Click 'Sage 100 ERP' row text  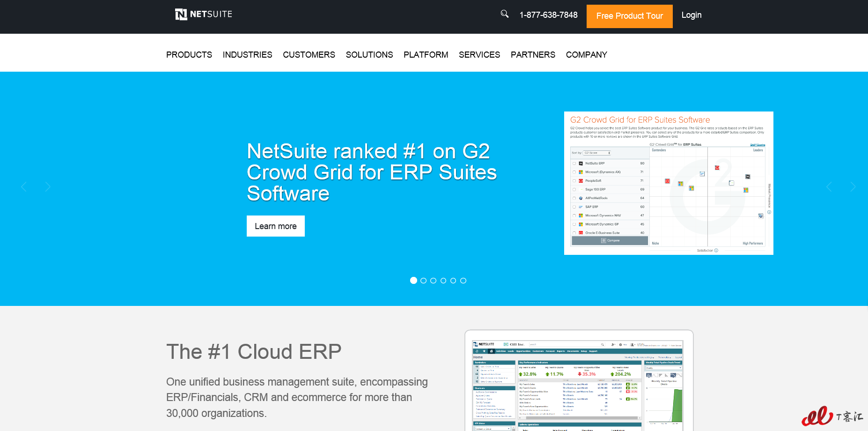[x=595, y=189]
